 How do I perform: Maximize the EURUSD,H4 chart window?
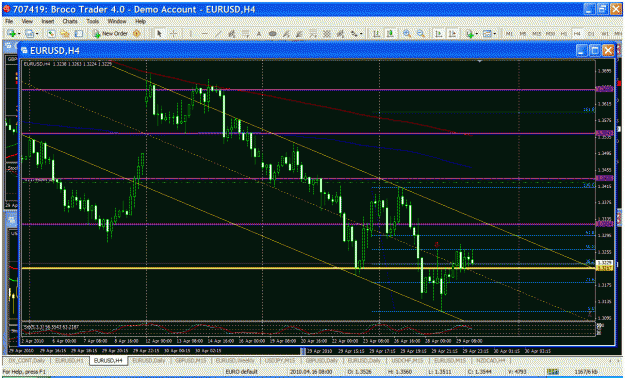[595, 50]
